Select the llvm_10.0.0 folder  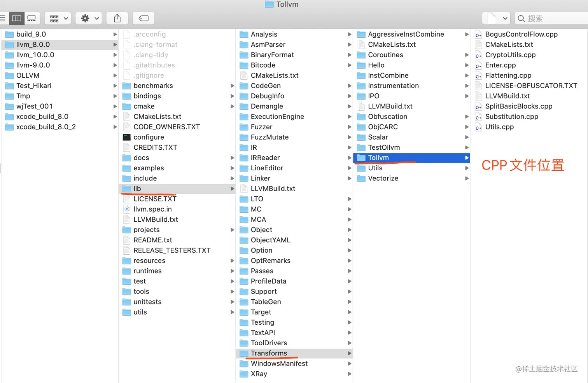click(59, 55)
